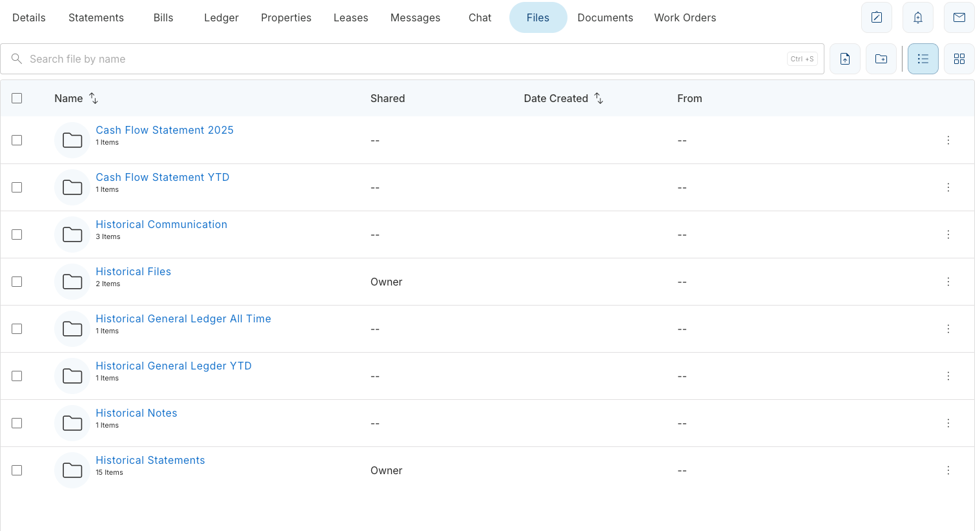
Task: Open the edit note icon
Action: click(877, 17)
